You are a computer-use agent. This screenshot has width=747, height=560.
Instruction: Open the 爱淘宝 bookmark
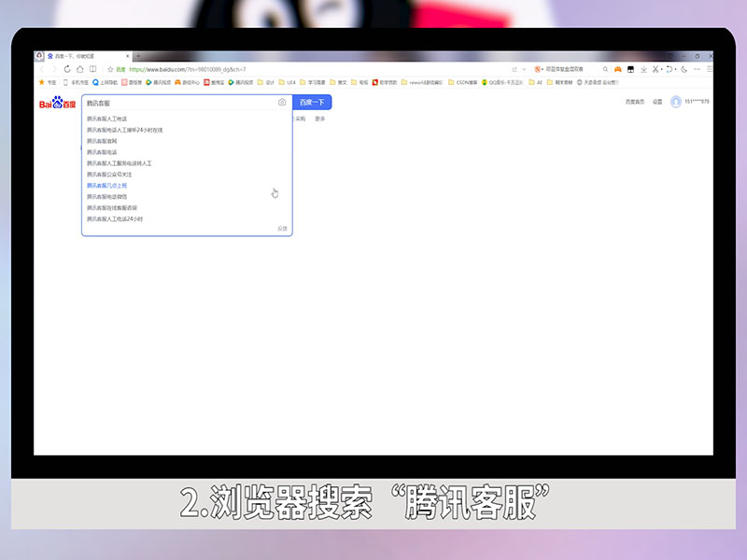click(214, 82)
